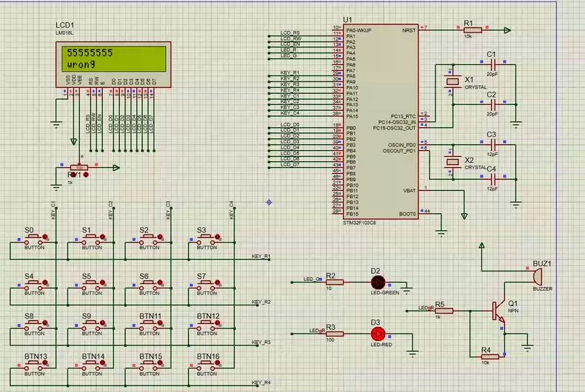Click the KEY_R3 net label on the keypad
Screen dimensions: 585x392
pos(261,342)
